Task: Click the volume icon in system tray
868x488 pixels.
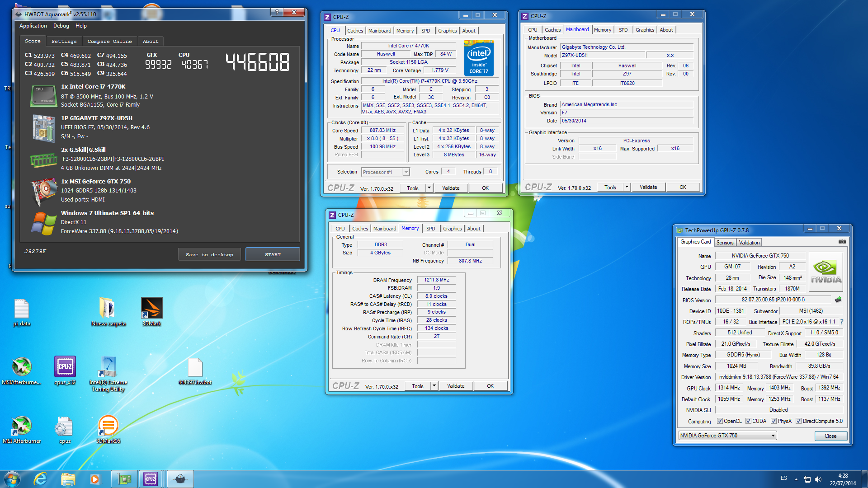Action: click(818, 479)
